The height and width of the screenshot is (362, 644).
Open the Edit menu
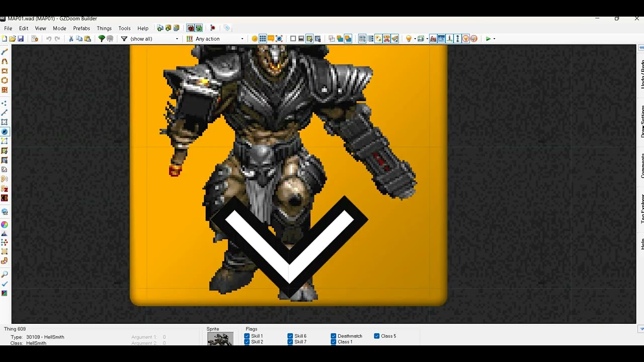[x=24, y=28]
